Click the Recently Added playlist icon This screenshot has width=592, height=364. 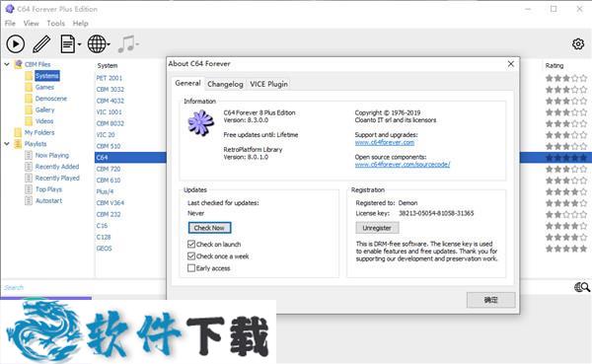tap(29, 167)
